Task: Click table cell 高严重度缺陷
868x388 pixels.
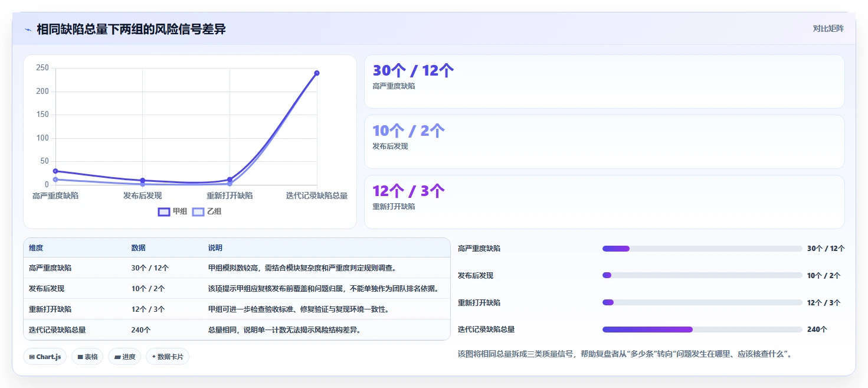Action: click(50, 268)
